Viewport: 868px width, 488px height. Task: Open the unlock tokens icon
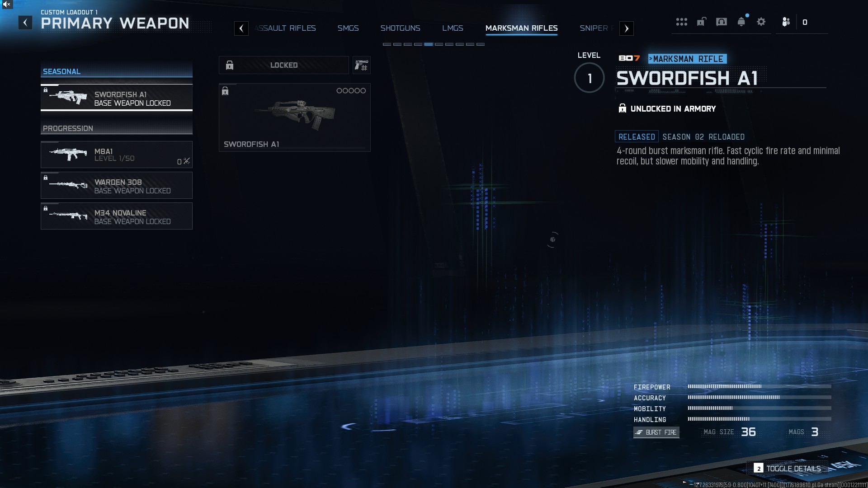[701, 22]
